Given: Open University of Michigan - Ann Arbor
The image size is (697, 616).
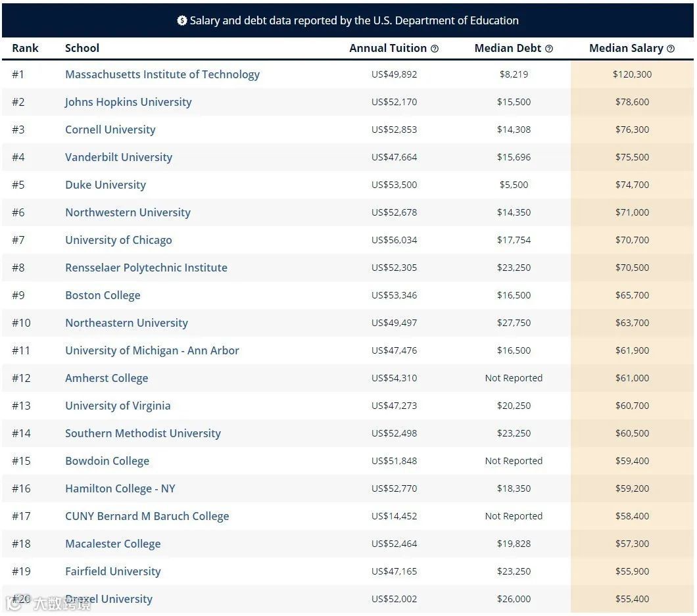Looking at the screenshot, I should coord(152,350).
